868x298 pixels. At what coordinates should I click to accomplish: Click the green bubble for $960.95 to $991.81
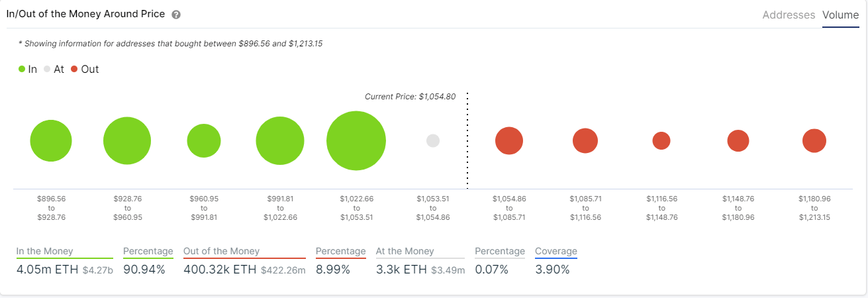pyautogui.click(x=204, y=141)
